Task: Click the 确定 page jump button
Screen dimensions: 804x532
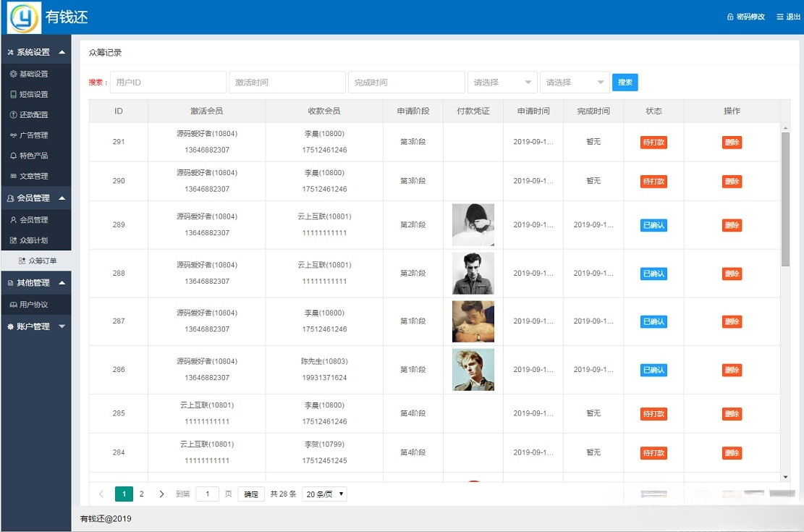Action: pyautogui.click(x=250, y=494)
